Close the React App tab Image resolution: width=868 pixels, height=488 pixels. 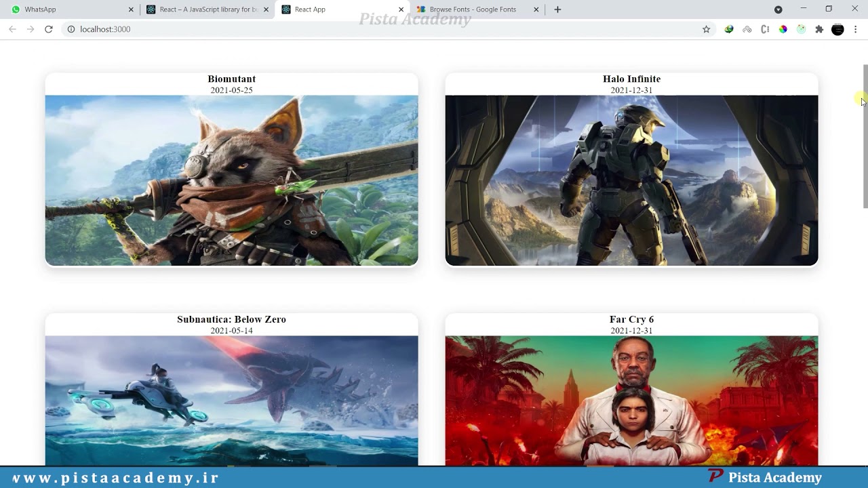(401, 9)
